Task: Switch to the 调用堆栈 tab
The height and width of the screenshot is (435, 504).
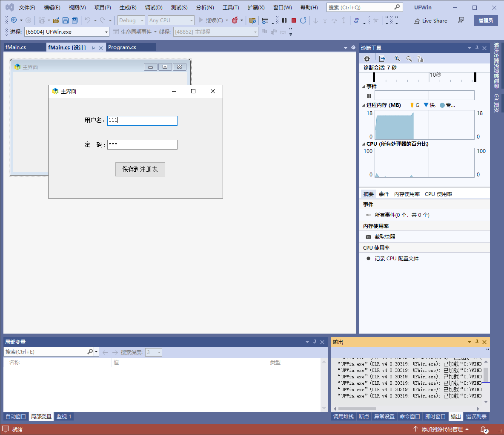Action: tap(344, 416)
